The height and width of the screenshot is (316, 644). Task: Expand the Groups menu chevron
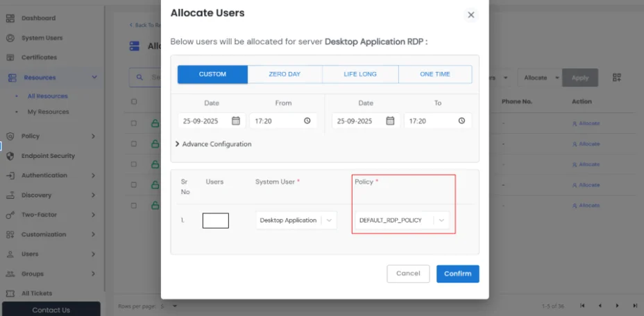[93, 274]
